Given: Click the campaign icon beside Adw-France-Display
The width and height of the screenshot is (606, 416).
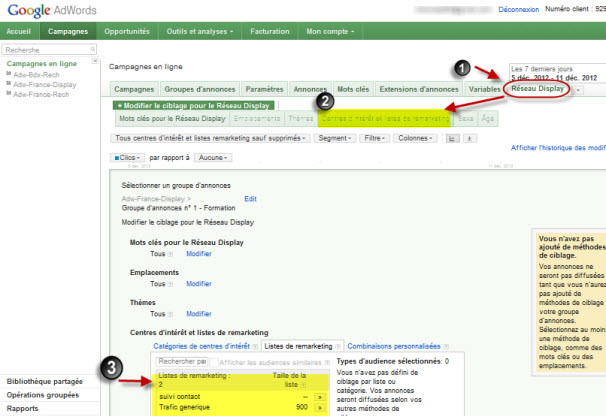Looking at the screenshot, I should tap(9, 83).
